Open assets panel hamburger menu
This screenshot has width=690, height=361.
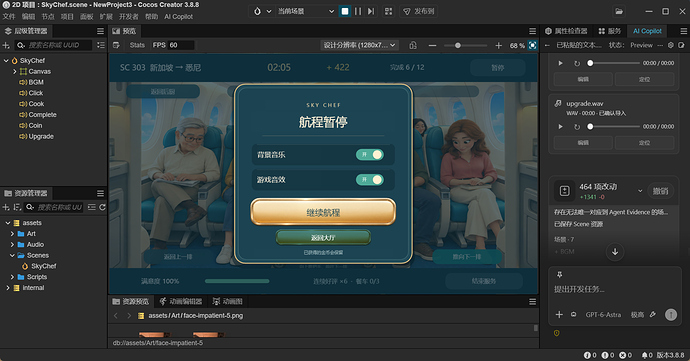pyautogui.click(x=100, y=193)
